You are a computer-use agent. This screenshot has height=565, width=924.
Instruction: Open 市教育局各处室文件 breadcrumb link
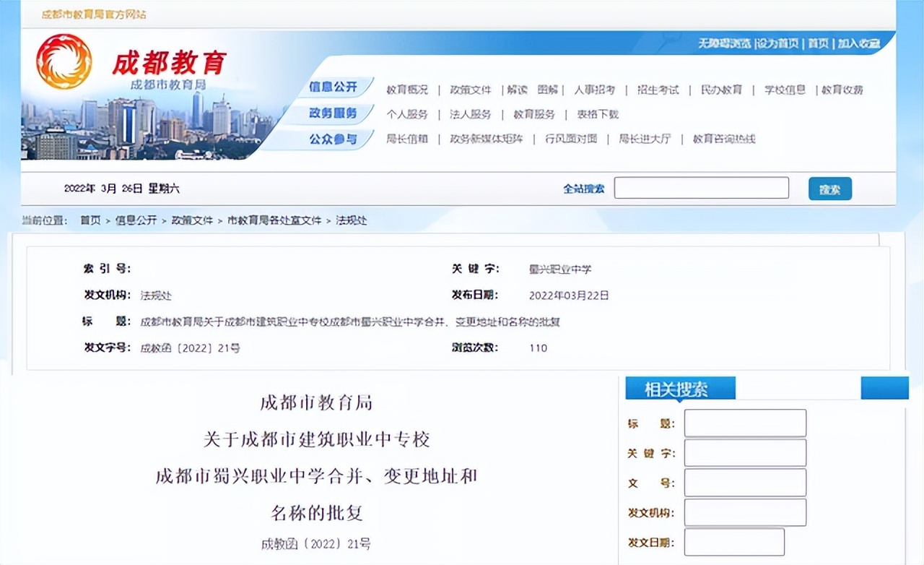pyautogui.click(x=274, y=220)
